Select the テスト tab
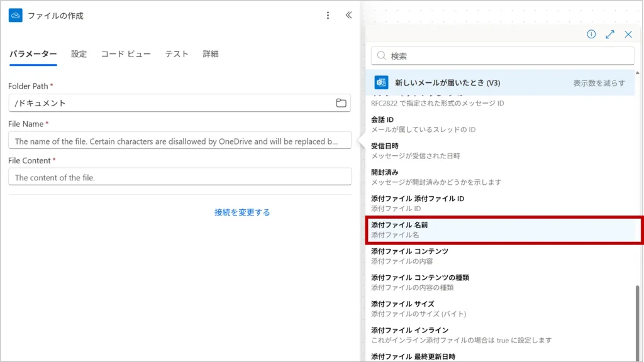Screen dimensions: 644x362 pos(177,54)
